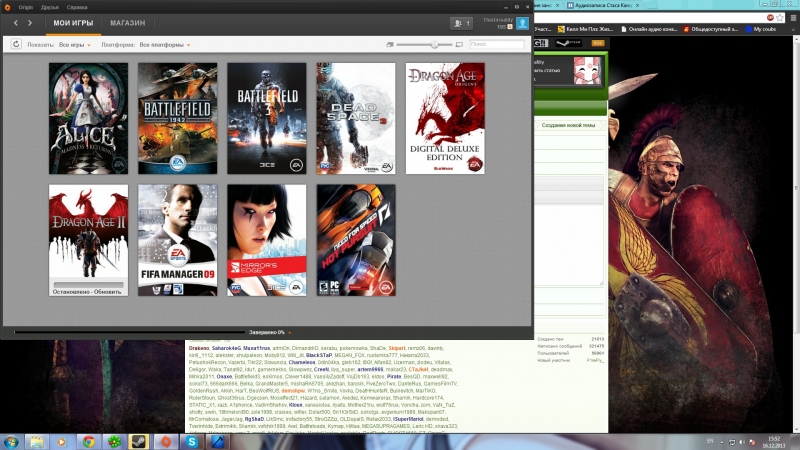
Task: Click the 'Создание новой темы' button
Action: [x=568, y=125]
